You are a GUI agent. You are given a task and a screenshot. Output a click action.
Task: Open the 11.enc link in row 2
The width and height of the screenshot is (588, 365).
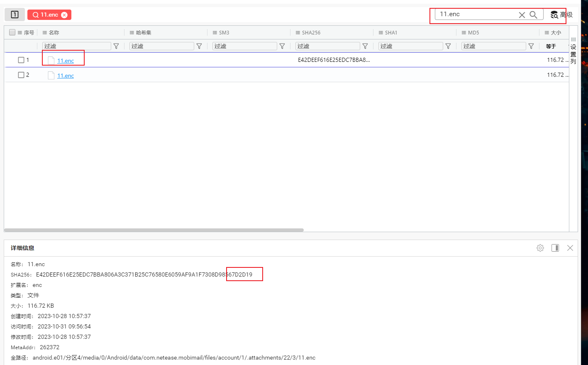[66, 76]
